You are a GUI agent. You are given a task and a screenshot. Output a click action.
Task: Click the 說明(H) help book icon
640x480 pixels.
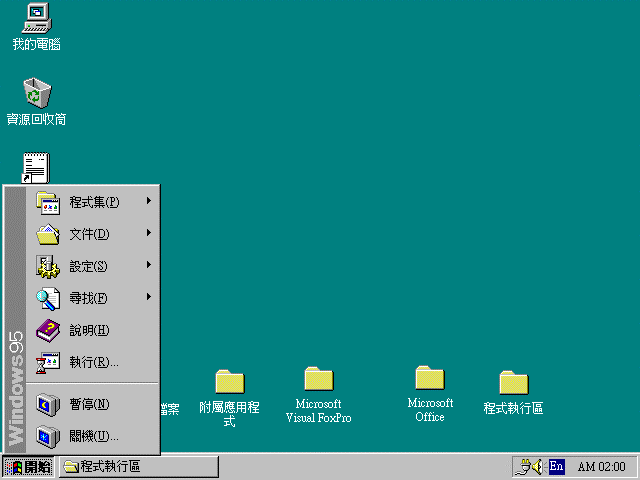pos(48,331)
